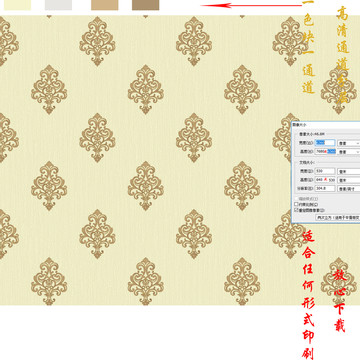Open the document height unit dropdown
The height and width of the screenshot is (360, 360).
tap(349, 180)
